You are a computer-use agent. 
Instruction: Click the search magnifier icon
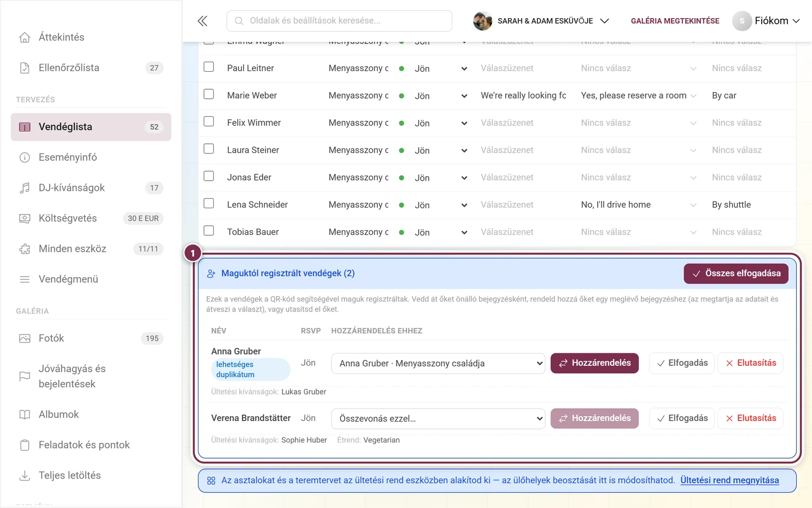239,21
